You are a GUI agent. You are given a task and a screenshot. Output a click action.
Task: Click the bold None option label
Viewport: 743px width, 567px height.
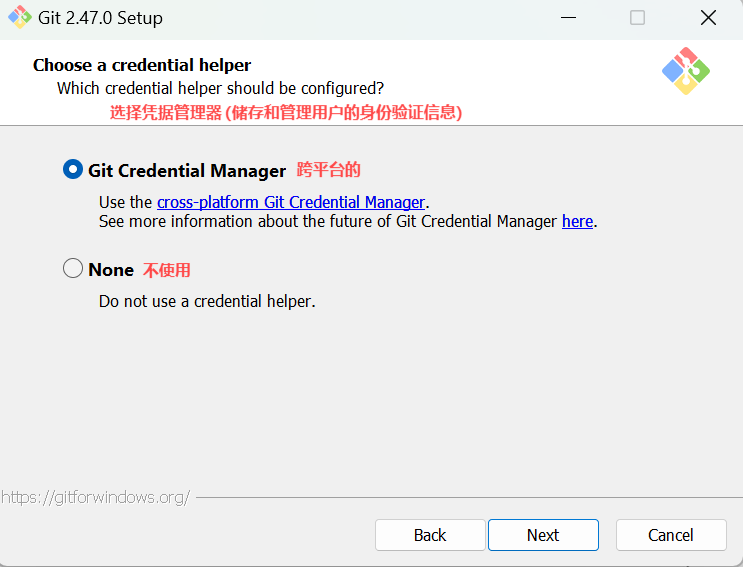(x=111, y=270)
